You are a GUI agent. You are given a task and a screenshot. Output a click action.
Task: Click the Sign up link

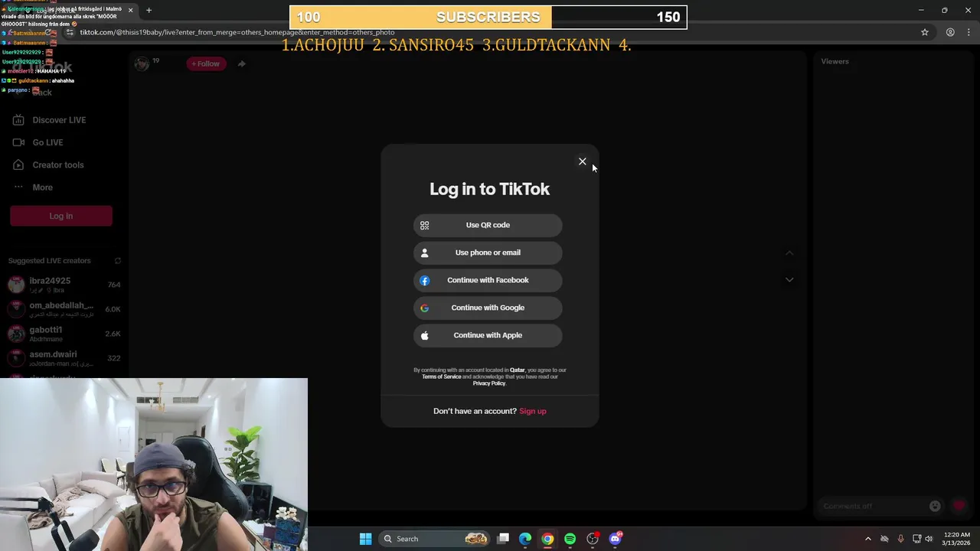pos(533,411)
